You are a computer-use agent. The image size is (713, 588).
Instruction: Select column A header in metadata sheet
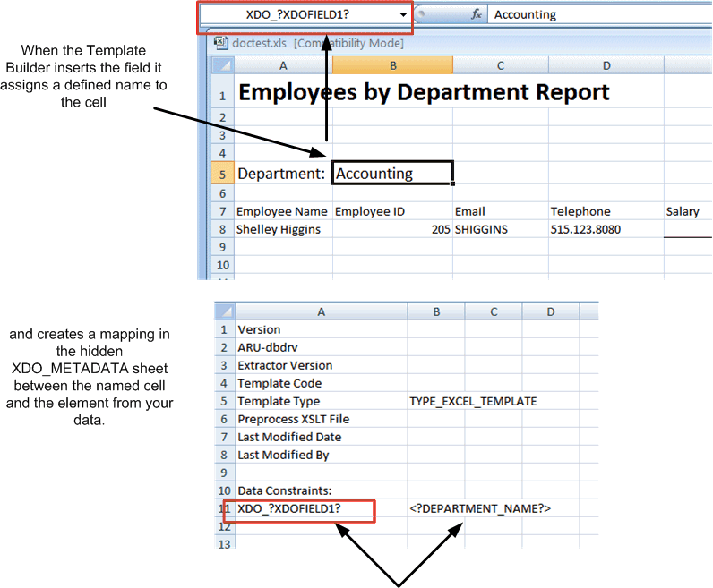tap(322, 311)
